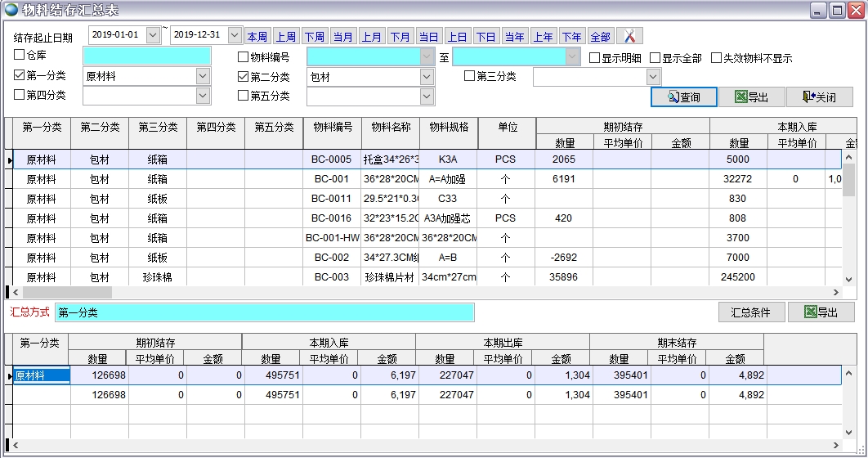
Task: Open the 包材 second category dropdown
Action: coord(427,76)
